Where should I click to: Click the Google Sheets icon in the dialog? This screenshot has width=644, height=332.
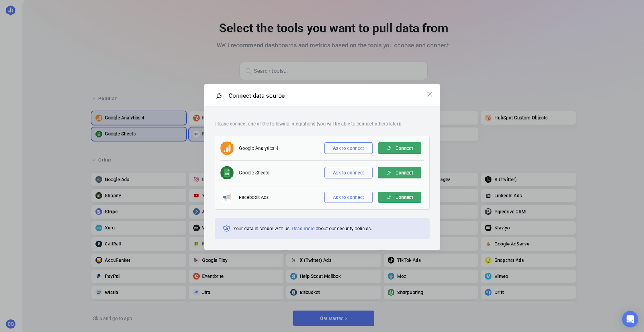click(227, 173)
